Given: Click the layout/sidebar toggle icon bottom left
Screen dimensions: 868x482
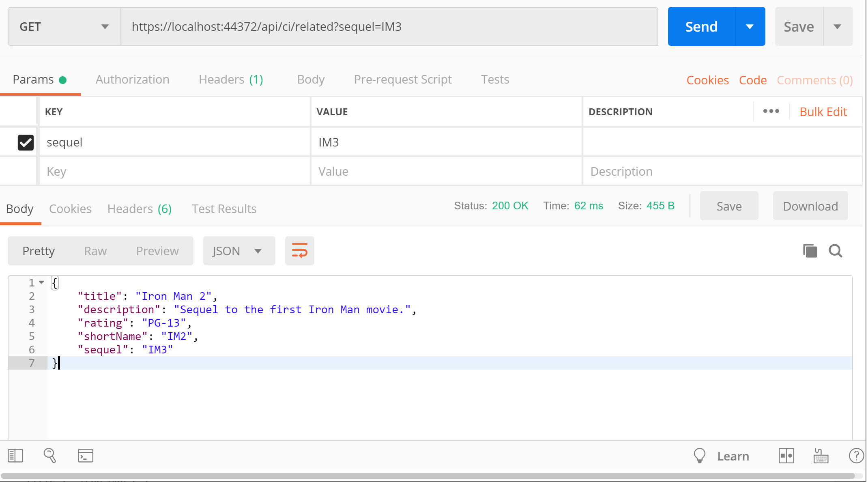Looking at the screenshot, I should [x=15, y=456].
